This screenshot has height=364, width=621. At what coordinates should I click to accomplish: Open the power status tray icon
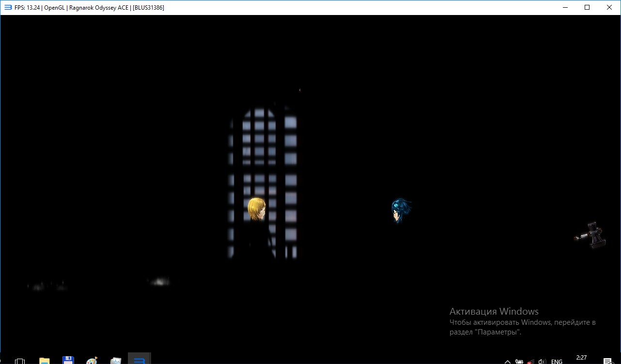tap(519, 361)
